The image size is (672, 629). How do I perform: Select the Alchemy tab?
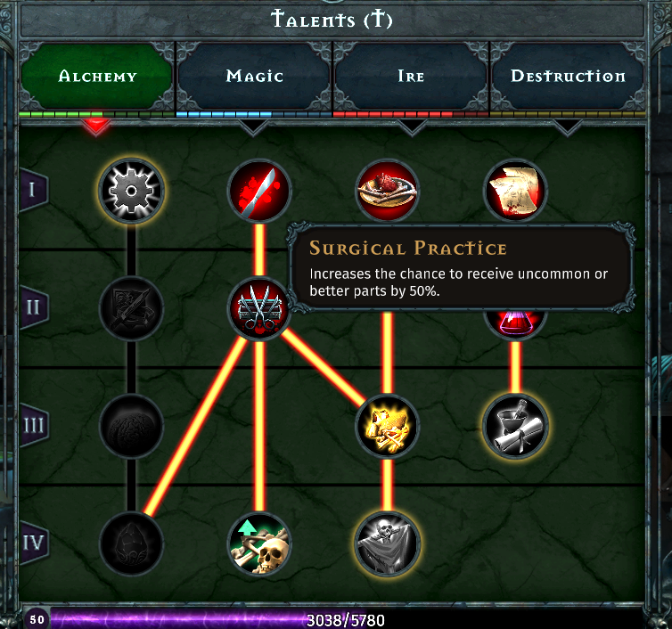coord(96,76)
